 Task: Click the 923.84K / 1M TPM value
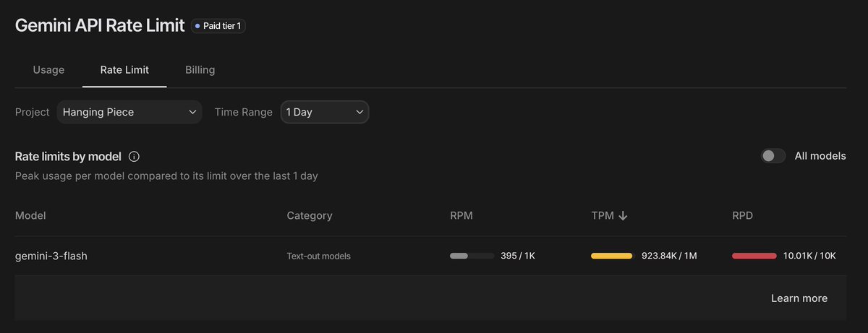(669, 256)
